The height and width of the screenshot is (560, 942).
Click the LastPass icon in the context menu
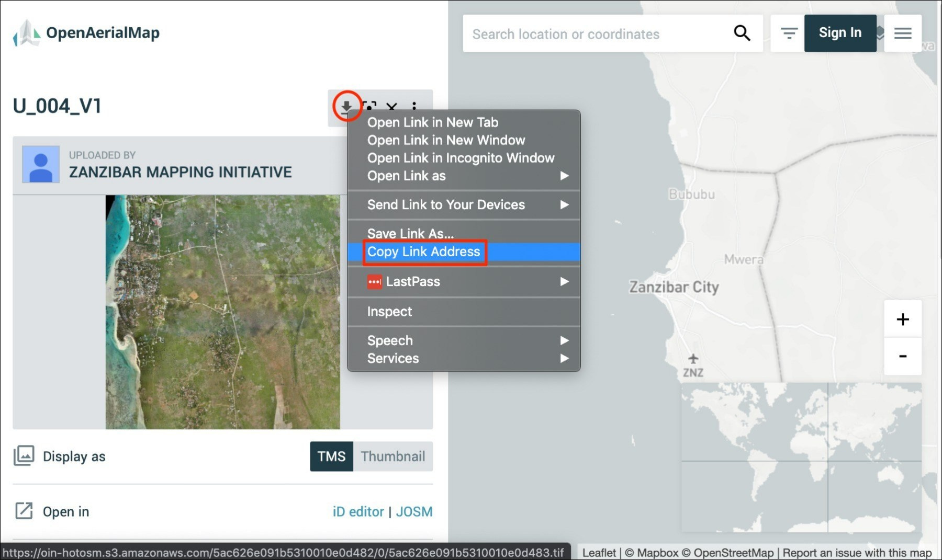375,281
